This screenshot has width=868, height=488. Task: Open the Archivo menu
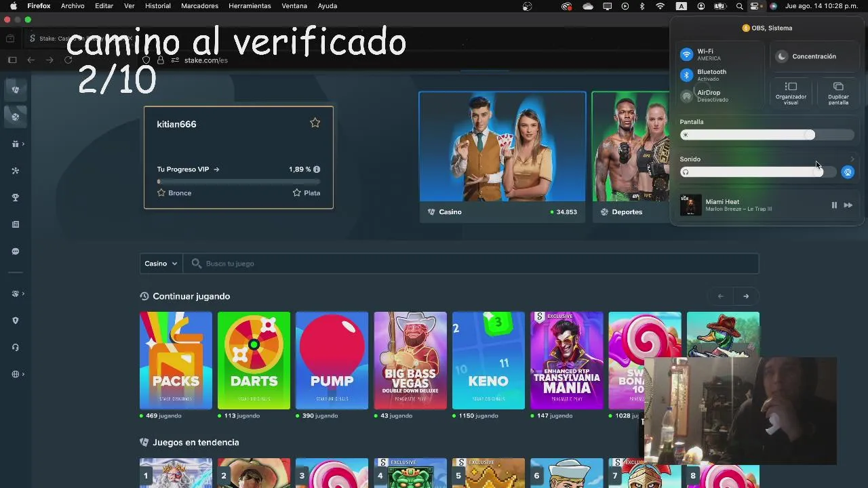73,6
